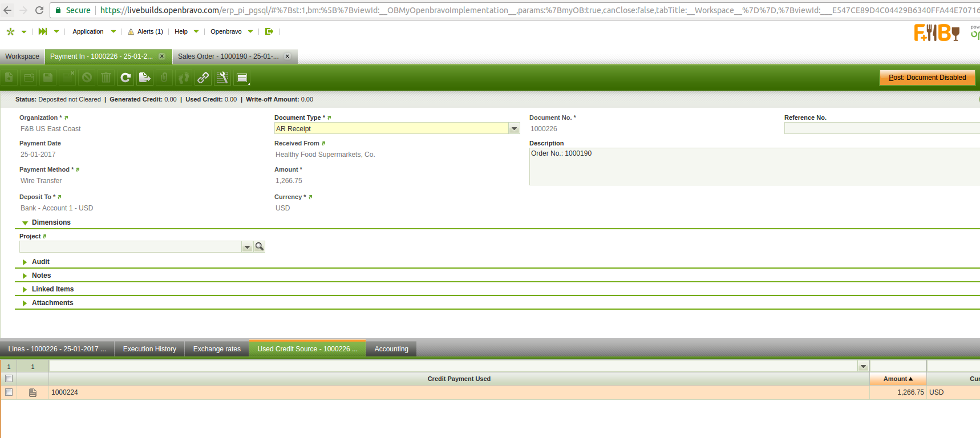Open the Exchange rates subtab
Viewport: 980px width, 438px height.
[x=217, y=349]
